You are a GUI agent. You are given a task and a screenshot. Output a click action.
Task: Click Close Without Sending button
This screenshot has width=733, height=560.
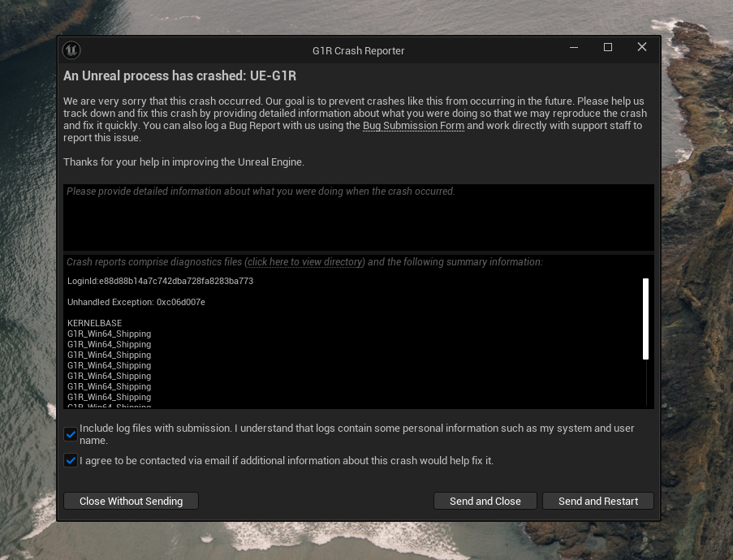coord(131,501)
